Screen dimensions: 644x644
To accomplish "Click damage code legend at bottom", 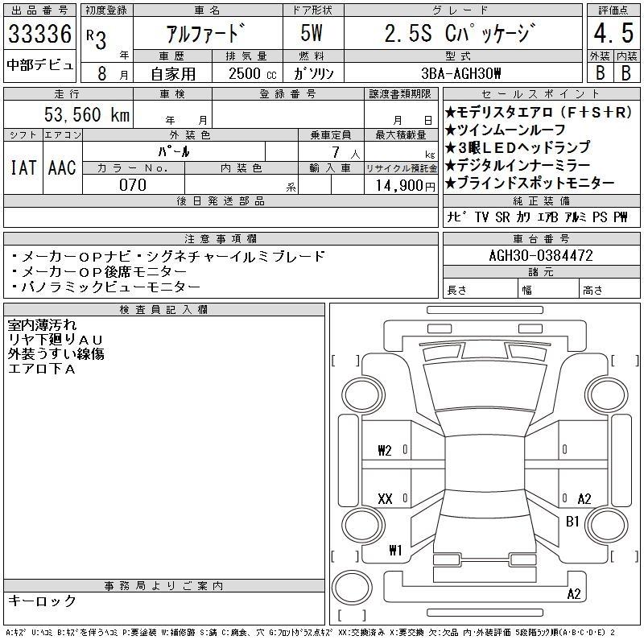I will [x=310, y=633].
